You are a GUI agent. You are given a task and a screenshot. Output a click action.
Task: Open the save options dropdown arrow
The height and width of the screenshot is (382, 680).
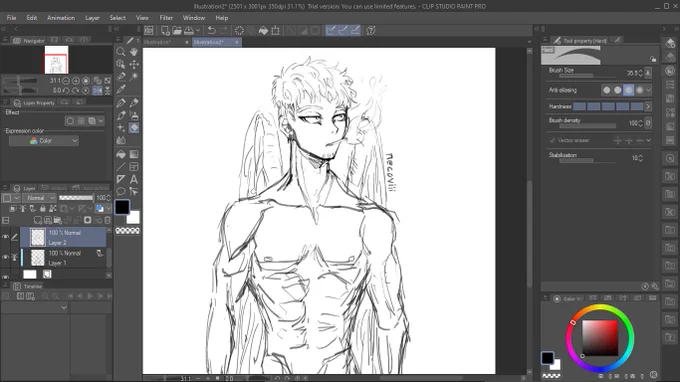(198, 30)
